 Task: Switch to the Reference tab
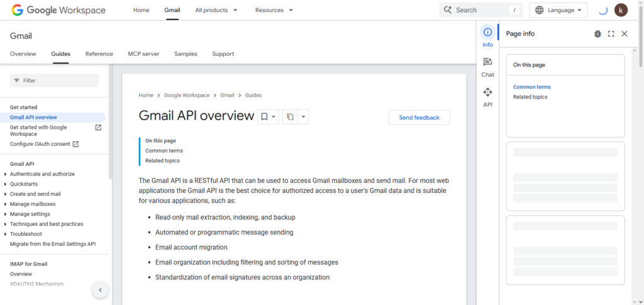(x=99, y=54)
